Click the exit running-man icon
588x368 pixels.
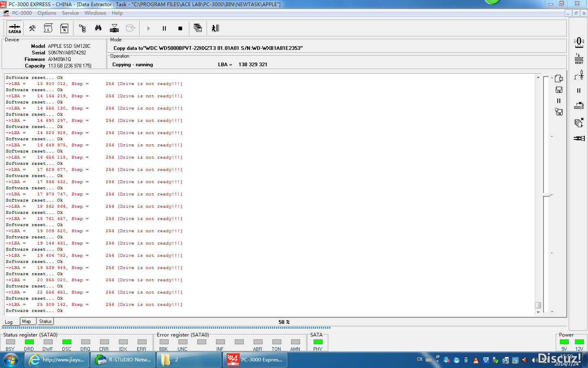tap(215, 28)
